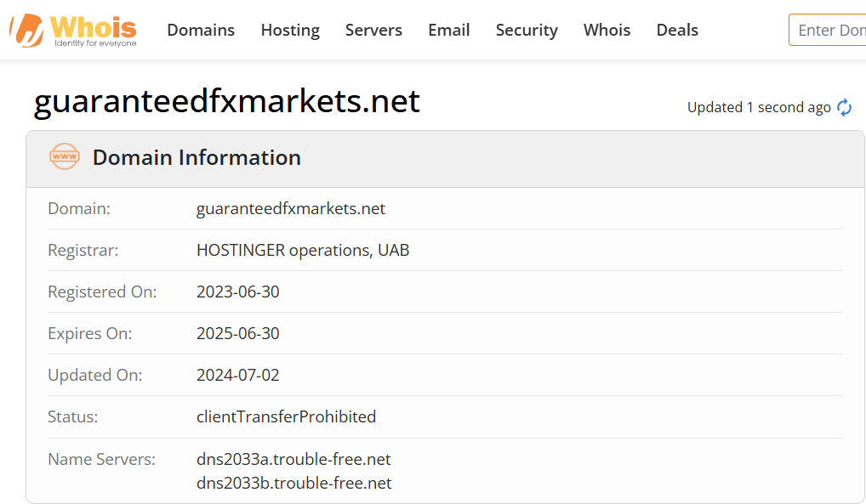This screenshot has height=504, width=866.
Task: Select name server dns2033b.trouble-free.net
Action: click(x=293, y=483)
